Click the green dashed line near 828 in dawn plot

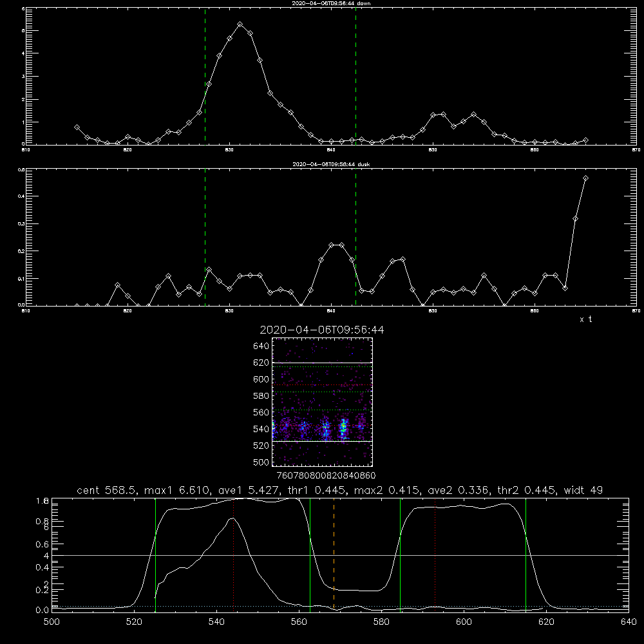tap(205, 76)
